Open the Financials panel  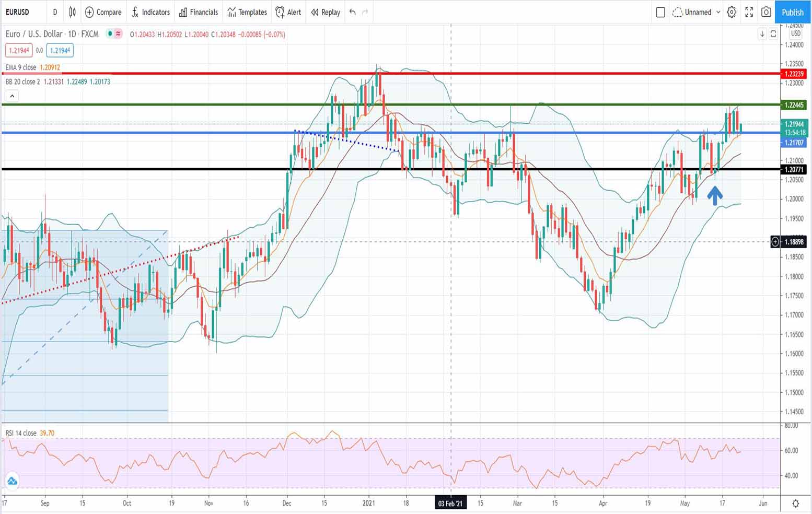click(198, 12)
